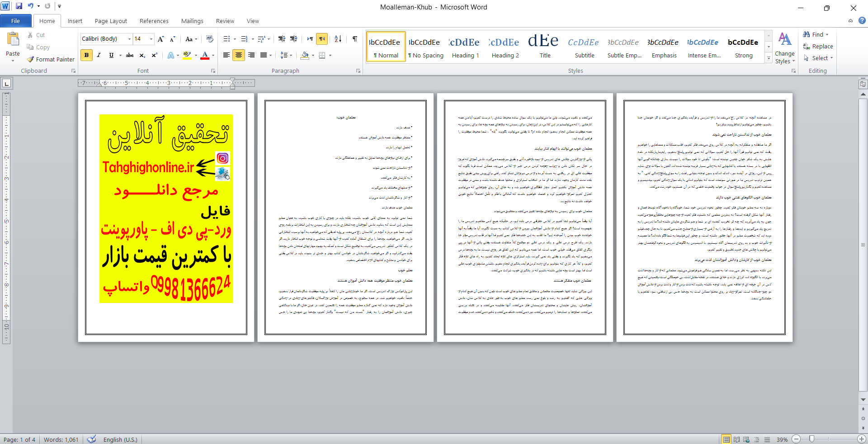Apply Subtitle style
Image resolution: width=868 pixels, height=444 pixels.
585,47
